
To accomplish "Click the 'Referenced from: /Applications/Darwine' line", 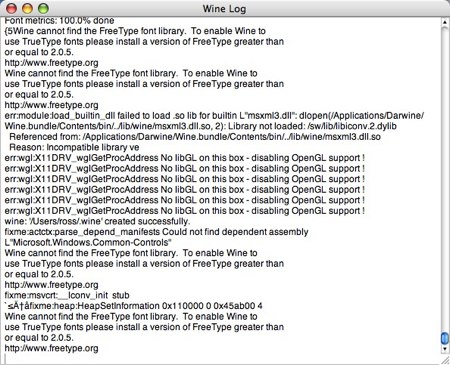I will tap(195, 137).
